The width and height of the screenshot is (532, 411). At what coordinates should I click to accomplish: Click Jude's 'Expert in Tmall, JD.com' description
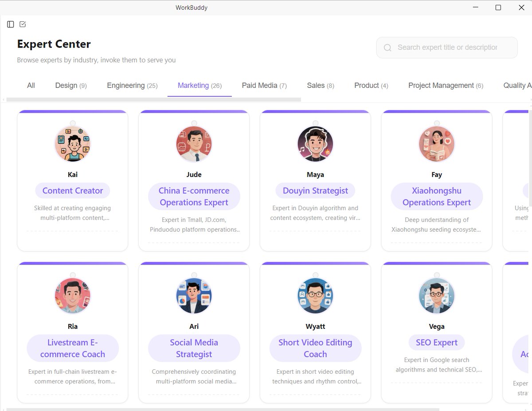click(x=194, y=225)
